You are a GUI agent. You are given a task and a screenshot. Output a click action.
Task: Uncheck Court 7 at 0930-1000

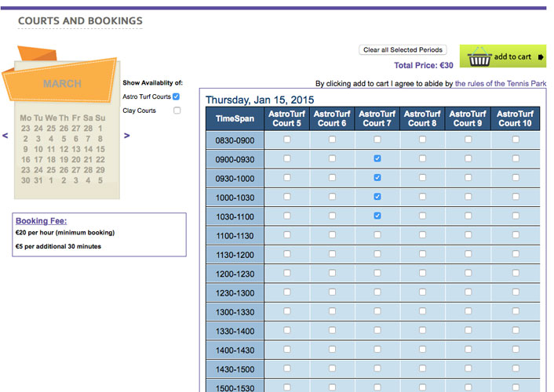pyautogui.click(x=377, y=177)
